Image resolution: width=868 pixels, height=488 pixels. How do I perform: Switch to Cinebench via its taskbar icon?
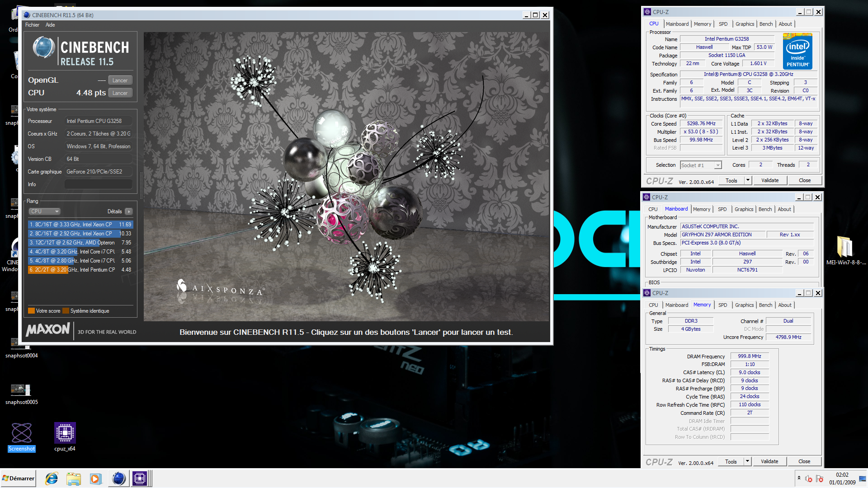pos(118,479)
